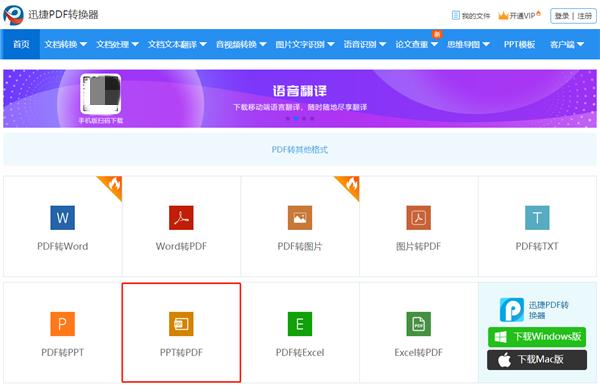Open the Excel转PDF tool icon
Image resolution: width=600 pixels, height=387 pixels.
point(418,324)
